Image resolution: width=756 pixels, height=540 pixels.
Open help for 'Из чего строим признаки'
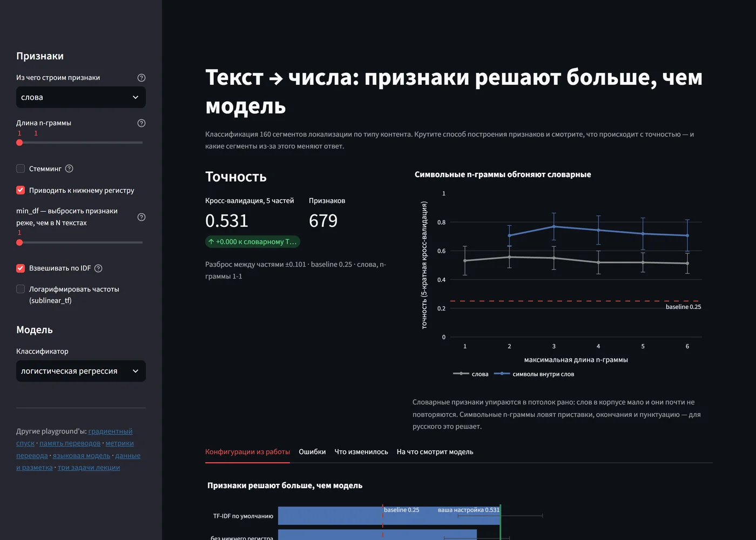pos(141,78)
